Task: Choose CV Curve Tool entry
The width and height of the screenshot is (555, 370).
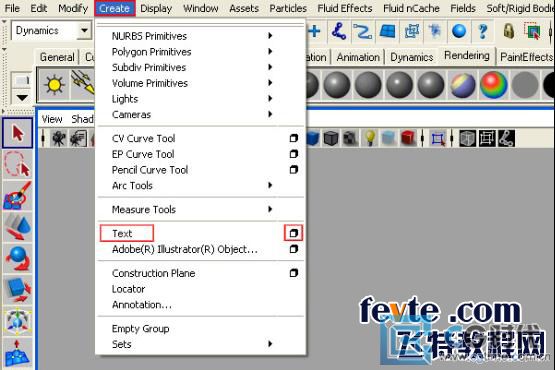Action: coord(143,138)
